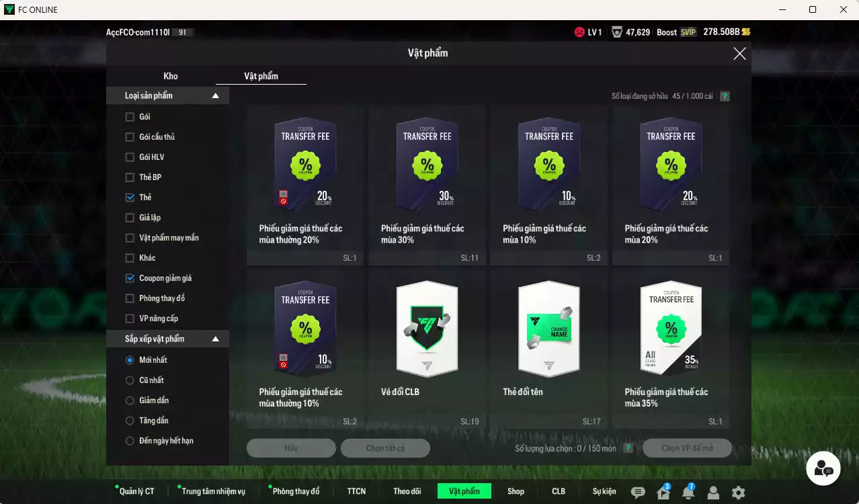Click the green help icon beside owned count
859x504 pixels.
click(725, 96)
